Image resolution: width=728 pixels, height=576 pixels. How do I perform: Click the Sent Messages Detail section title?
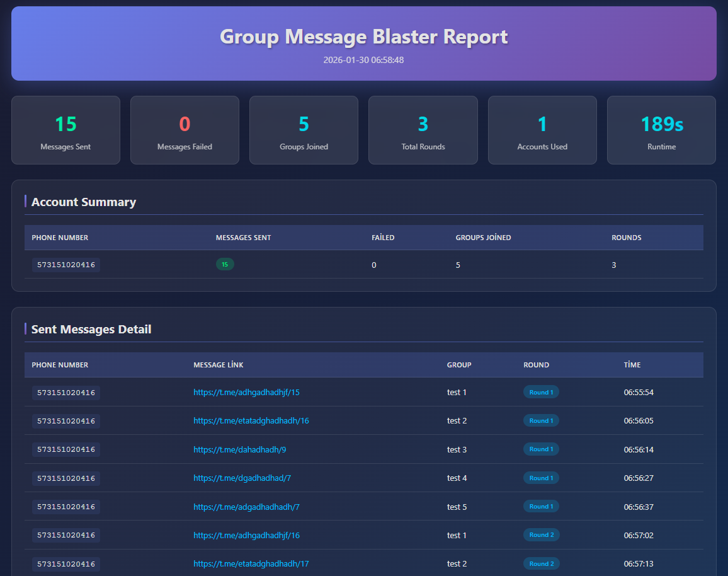pos(91,329)
